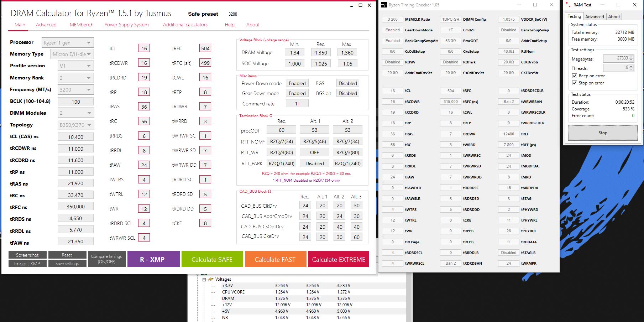
Task: Click the BCLK (100-104.8) input field
Action: coord(75,102)
